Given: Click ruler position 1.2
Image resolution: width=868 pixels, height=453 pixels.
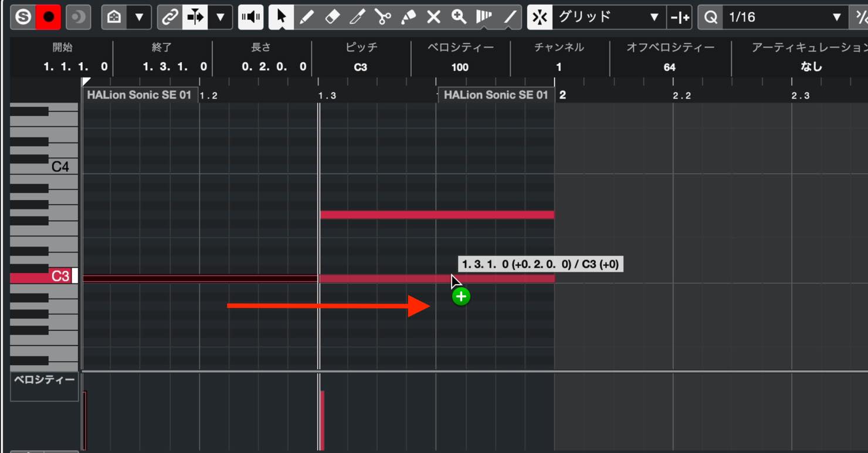Looking at the screenshot, I should [209, 96].
